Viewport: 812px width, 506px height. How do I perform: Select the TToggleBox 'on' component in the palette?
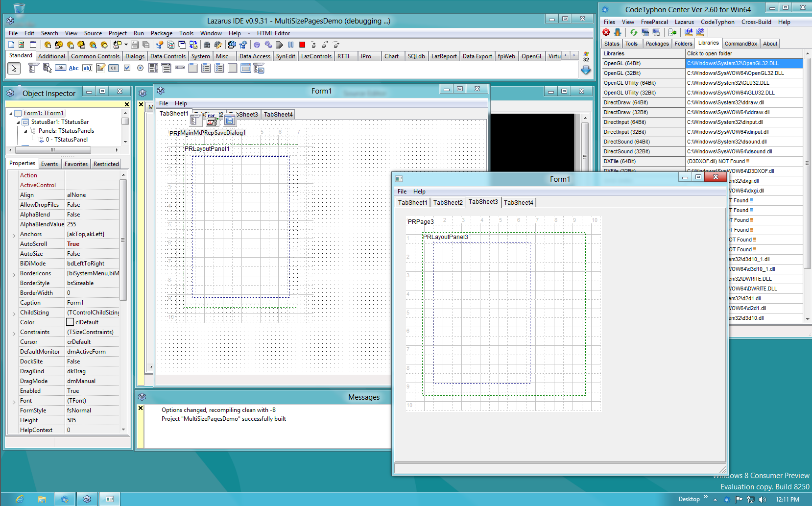pos(113,68)
